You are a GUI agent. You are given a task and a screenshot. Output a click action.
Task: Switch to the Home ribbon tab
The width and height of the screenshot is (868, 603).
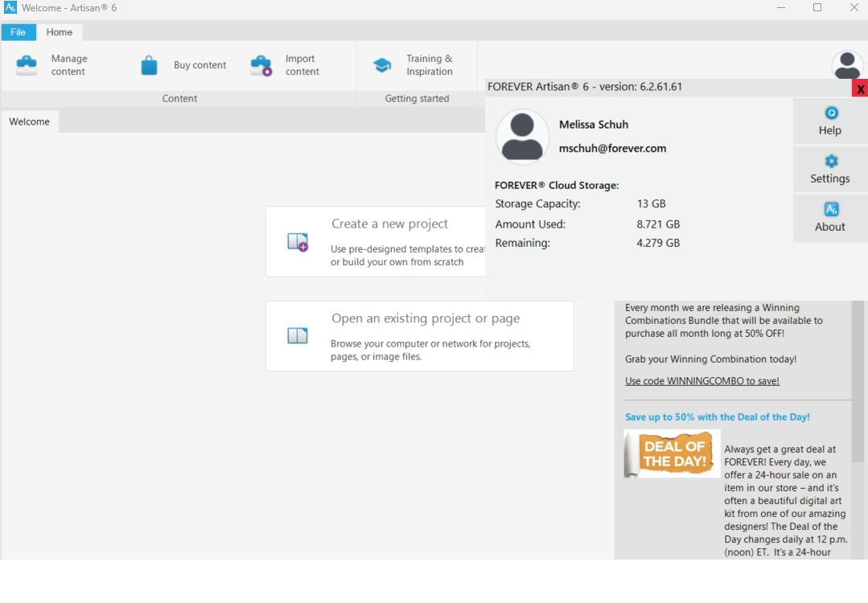point(60,32)
